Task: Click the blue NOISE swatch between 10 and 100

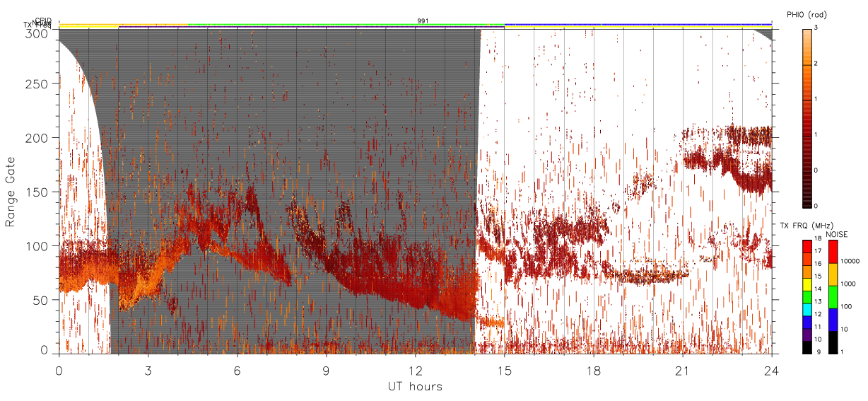Action: pyautogui.click(x=833, y=320)
